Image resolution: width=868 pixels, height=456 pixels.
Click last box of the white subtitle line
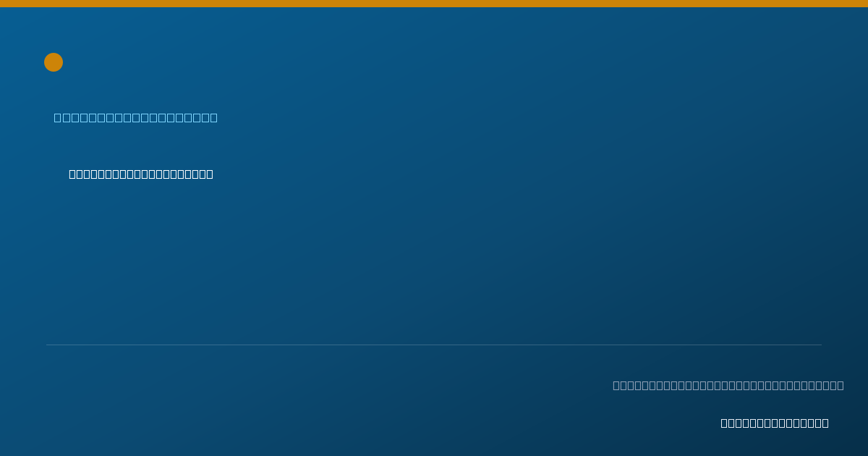(210, 174)
